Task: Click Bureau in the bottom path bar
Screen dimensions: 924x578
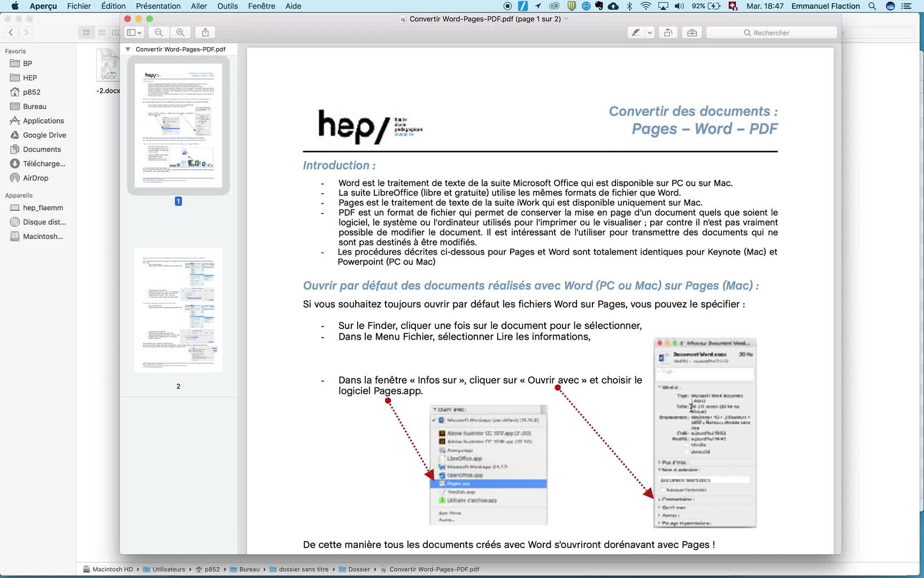Action: tap(249, 569)
